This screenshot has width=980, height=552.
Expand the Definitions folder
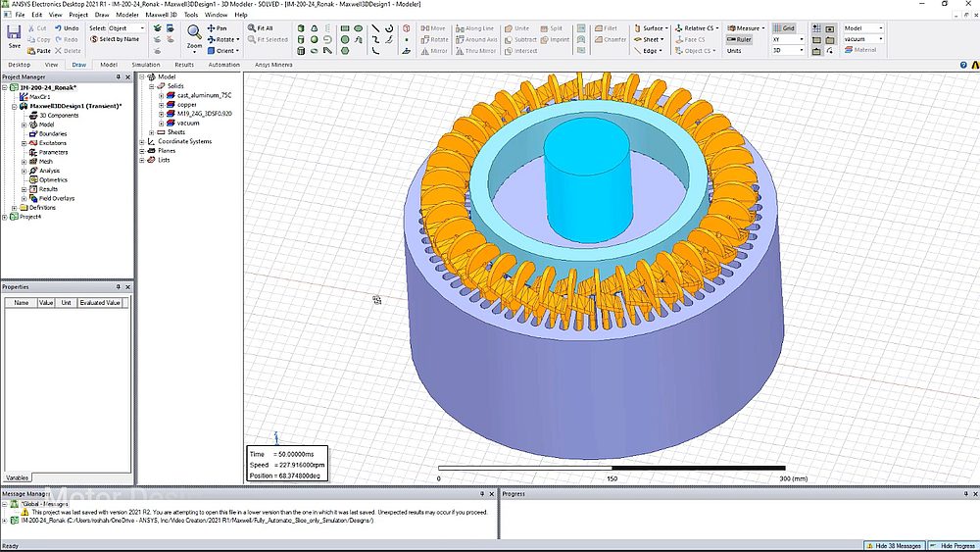tap(15, 208)
